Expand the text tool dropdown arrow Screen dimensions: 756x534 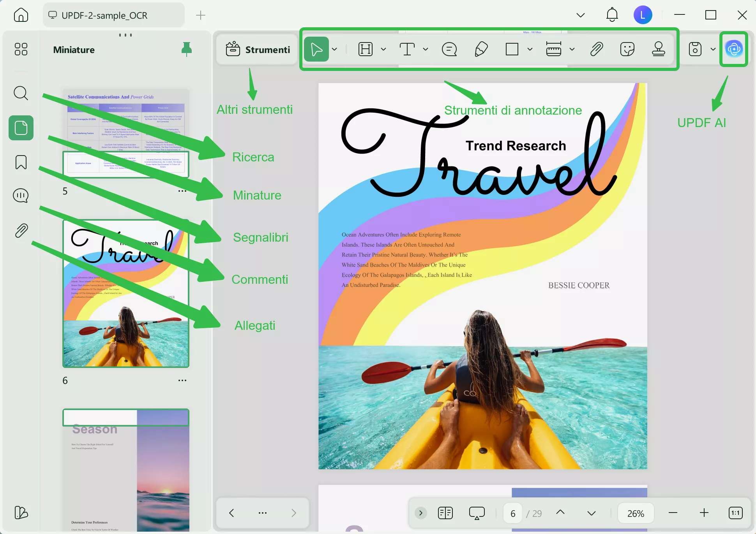click(426, 49)
